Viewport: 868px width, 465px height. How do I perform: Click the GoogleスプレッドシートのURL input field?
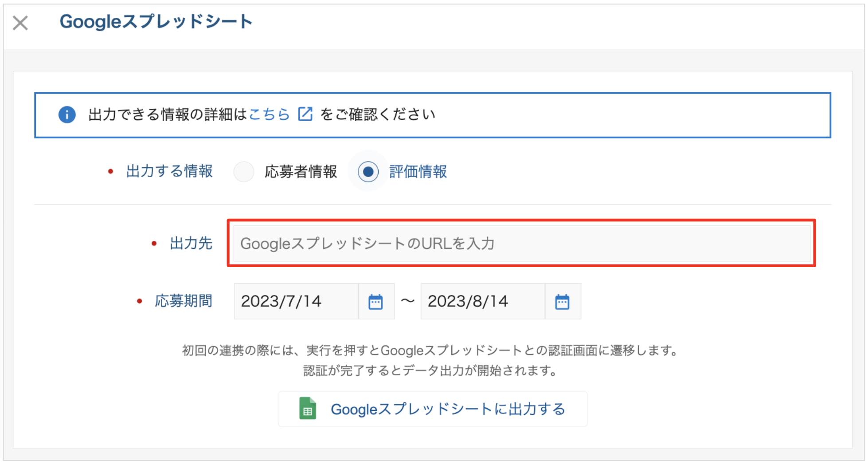[522, 244]
